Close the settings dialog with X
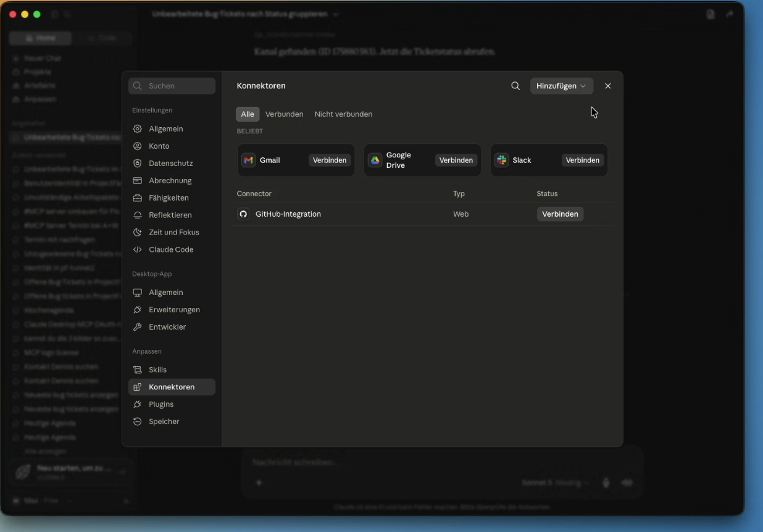 tap(608, 86)
